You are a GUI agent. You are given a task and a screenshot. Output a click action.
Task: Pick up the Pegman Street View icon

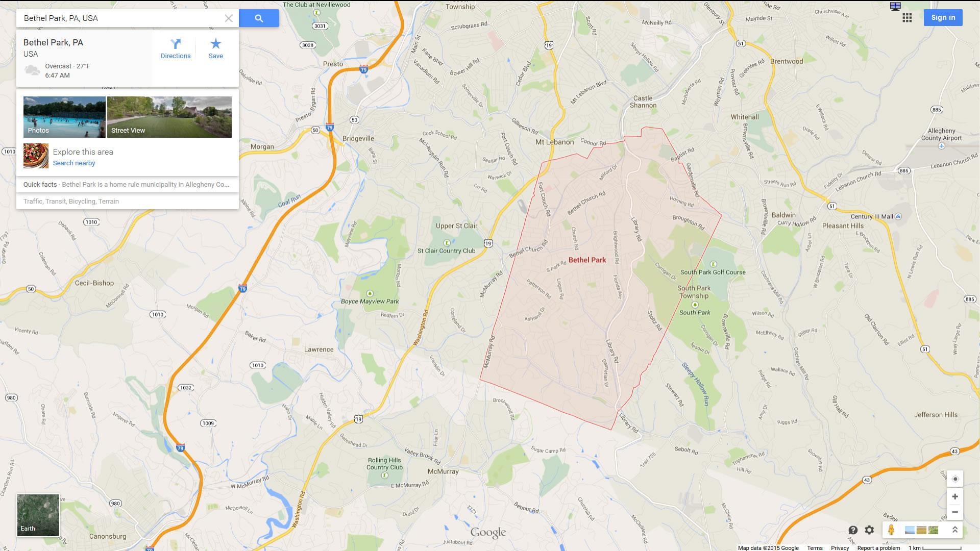pos(891,530)
